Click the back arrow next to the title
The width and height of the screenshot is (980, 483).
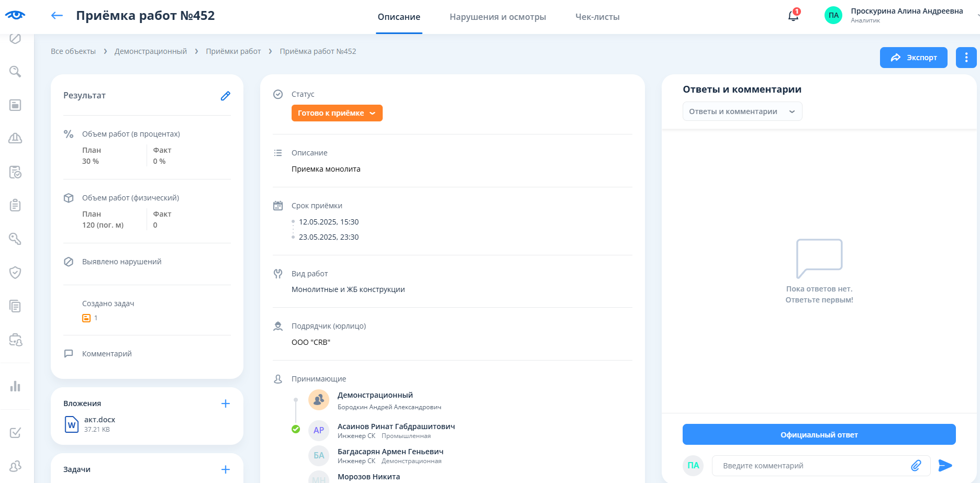point(57,16)
